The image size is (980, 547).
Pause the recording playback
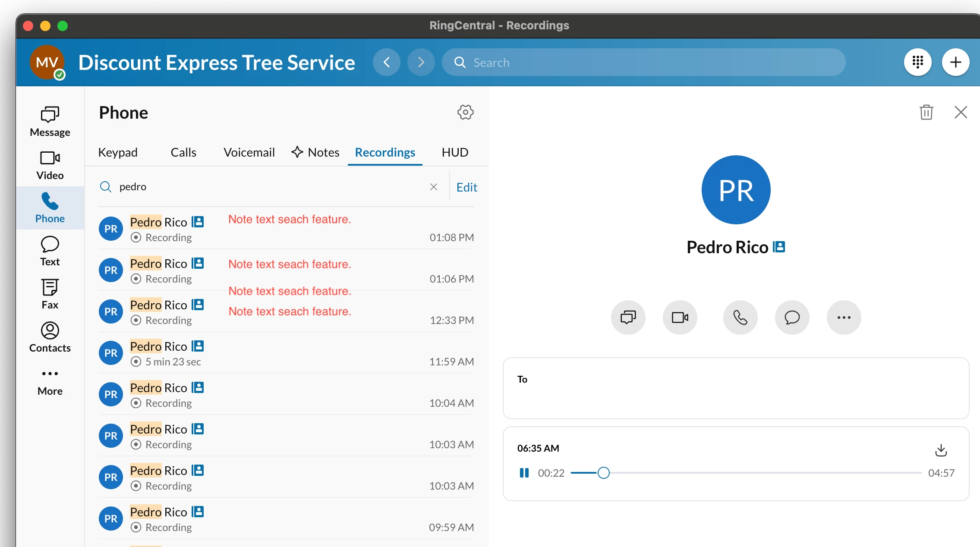point(524,473)
